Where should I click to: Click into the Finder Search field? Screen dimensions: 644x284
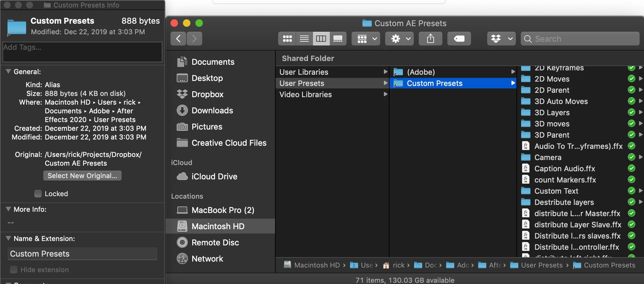pos(580,39)
